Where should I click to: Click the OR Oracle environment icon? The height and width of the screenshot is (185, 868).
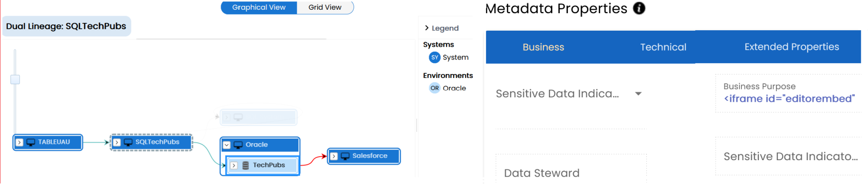tap(434, 88)
